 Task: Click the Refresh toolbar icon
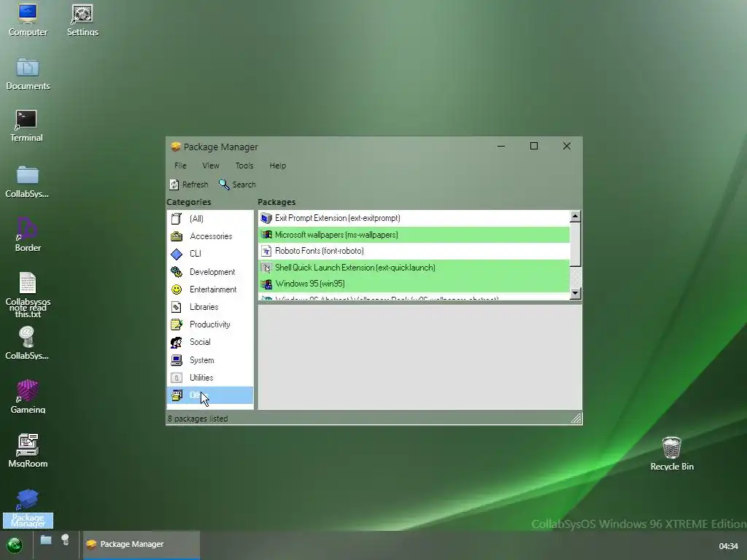coord(174,184)
